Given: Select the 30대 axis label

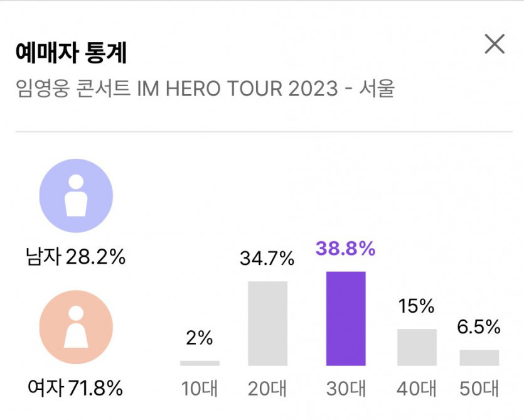Looking at the screenshot, I should coord(346,389).
